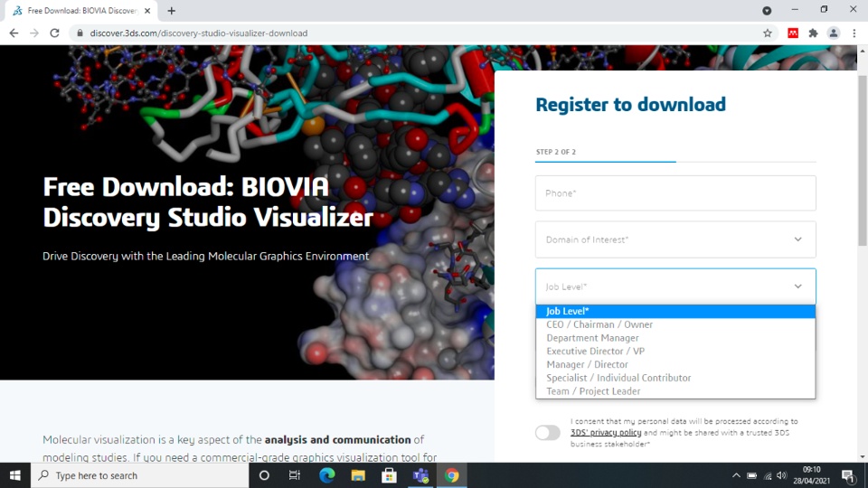Click the Job Level dropdown field
The height and width of the screenshot is (488, 868).
pyautogui.click(x=675, y=286)
